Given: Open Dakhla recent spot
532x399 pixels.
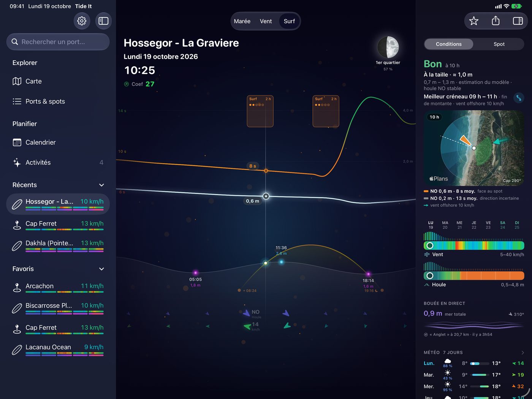Looking at the screenshot, I should 58,245.
